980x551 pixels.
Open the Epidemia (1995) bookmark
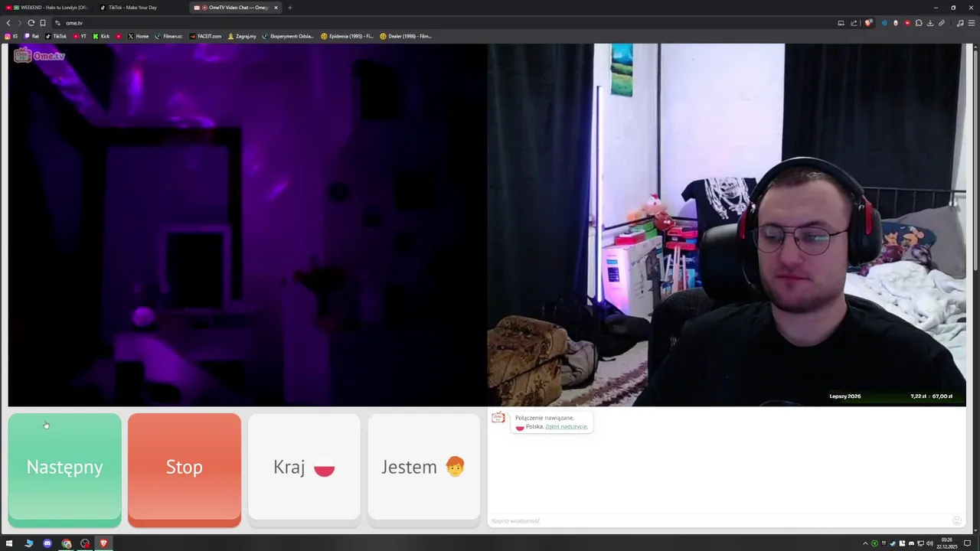[x=347, y=36]
